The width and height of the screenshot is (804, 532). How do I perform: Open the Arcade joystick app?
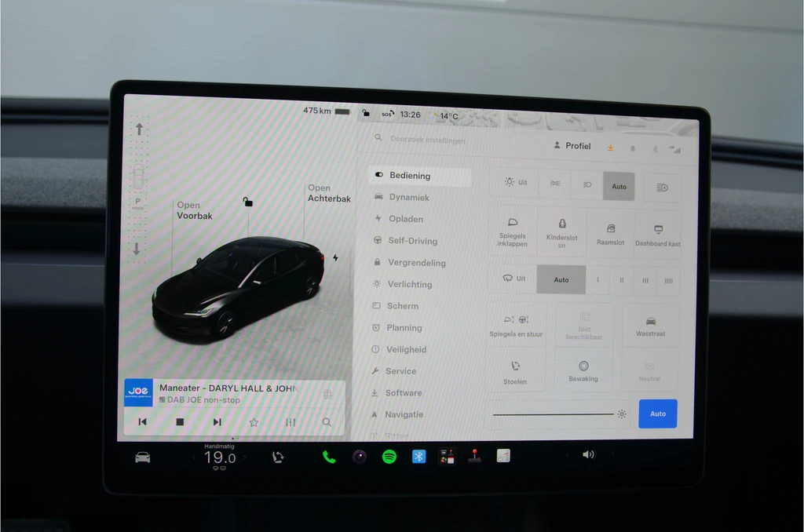pos(474,456)
